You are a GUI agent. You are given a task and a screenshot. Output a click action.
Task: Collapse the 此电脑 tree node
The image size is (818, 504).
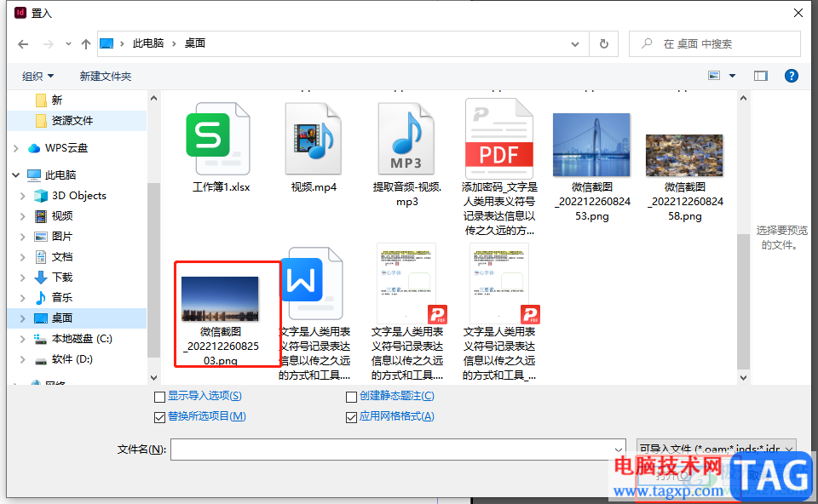[x=16, y=175]
